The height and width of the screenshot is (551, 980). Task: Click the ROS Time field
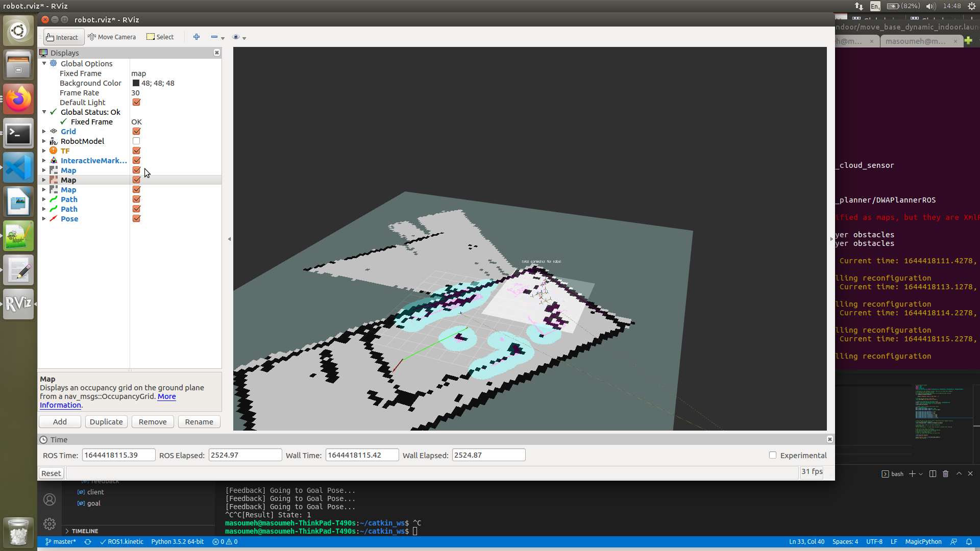point(118,455)
